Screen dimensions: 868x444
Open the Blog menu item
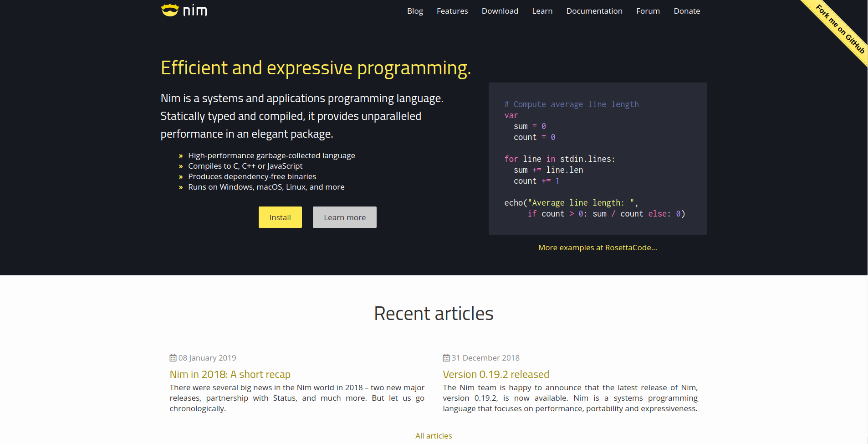tap(415, 11)
